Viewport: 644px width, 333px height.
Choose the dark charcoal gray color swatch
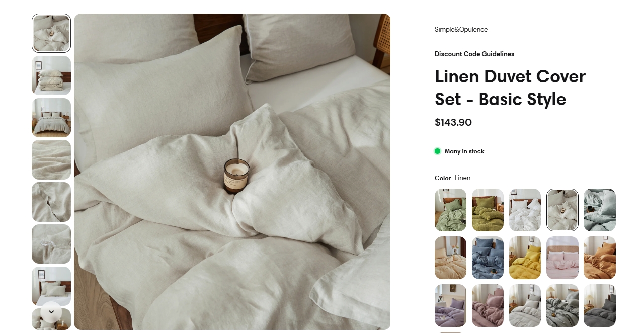coord(600,305)
